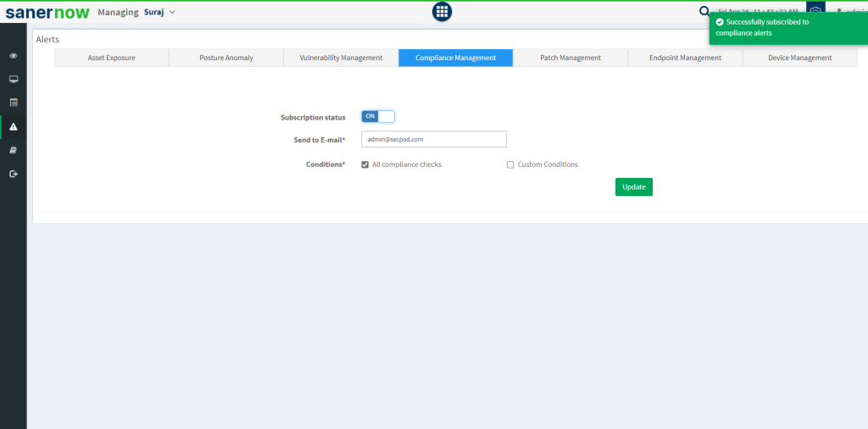Switch to the Posture Anomaly tab
This screenshot has width=868, height=429.
coord(225,58)
